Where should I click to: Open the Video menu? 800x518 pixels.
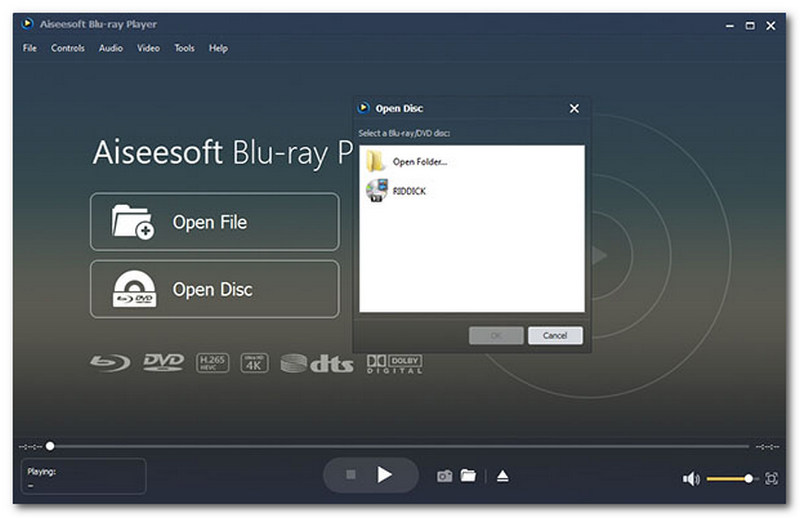(148, 48)
